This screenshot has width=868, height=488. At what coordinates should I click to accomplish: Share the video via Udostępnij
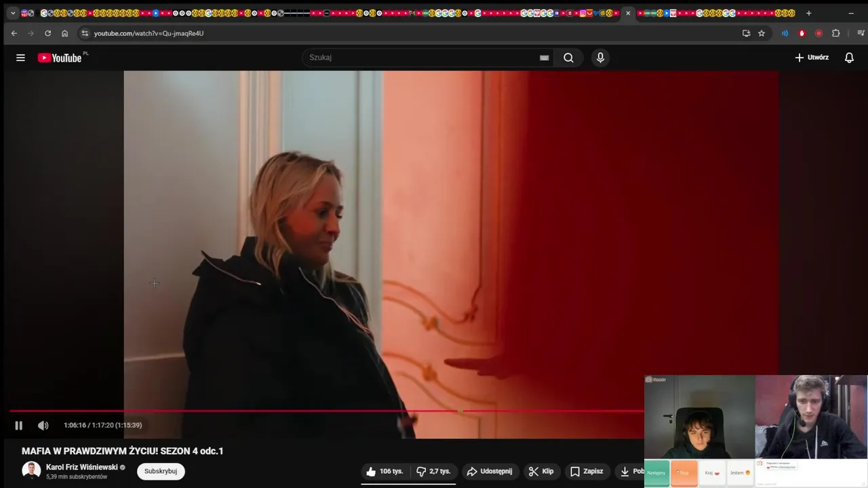point(490,471)
